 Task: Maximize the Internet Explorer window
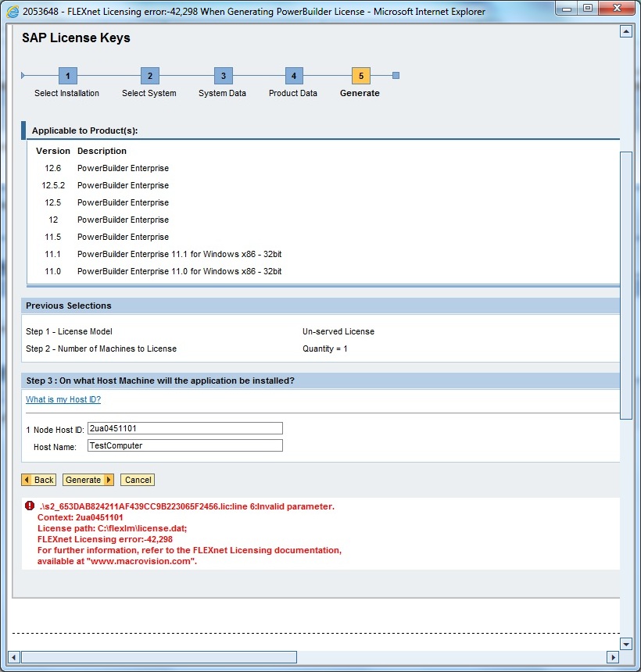pyautogui.click(x=587, y=8)
